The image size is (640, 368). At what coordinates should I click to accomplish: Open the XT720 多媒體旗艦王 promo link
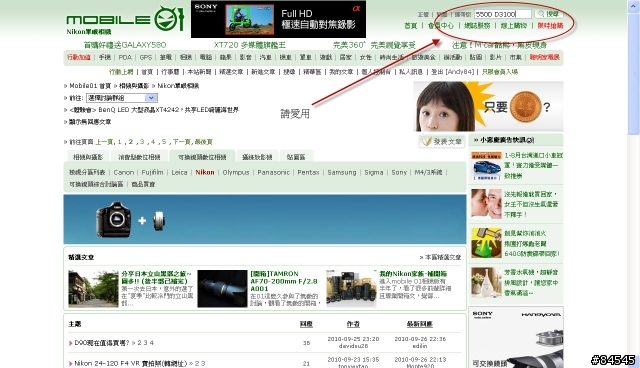pyautogui.click(x=249, y=45)
